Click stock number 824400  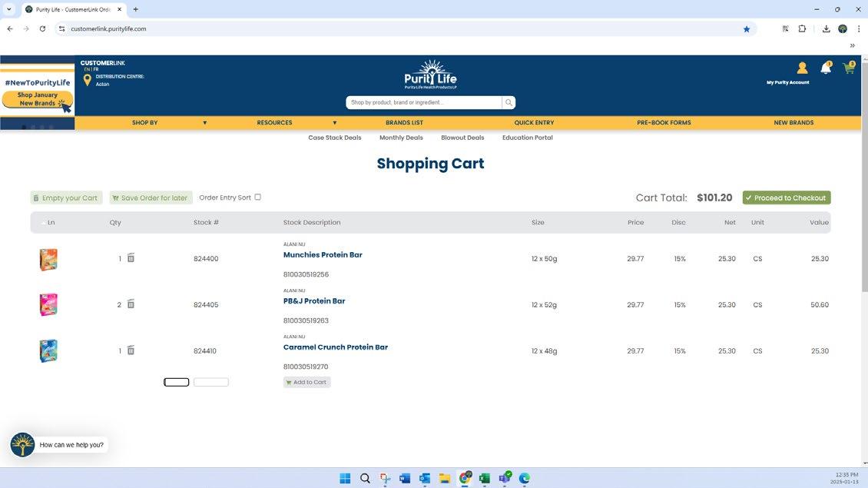pos(206,259)
